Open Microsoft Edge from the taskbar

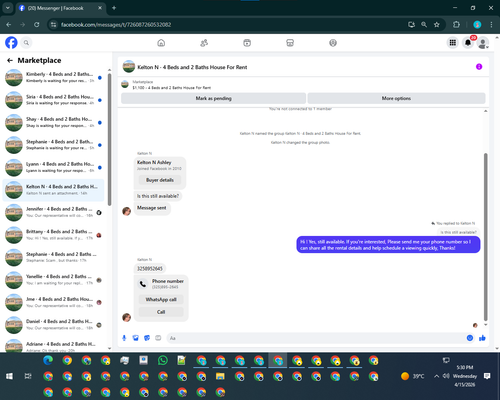[x=48, y=360]
